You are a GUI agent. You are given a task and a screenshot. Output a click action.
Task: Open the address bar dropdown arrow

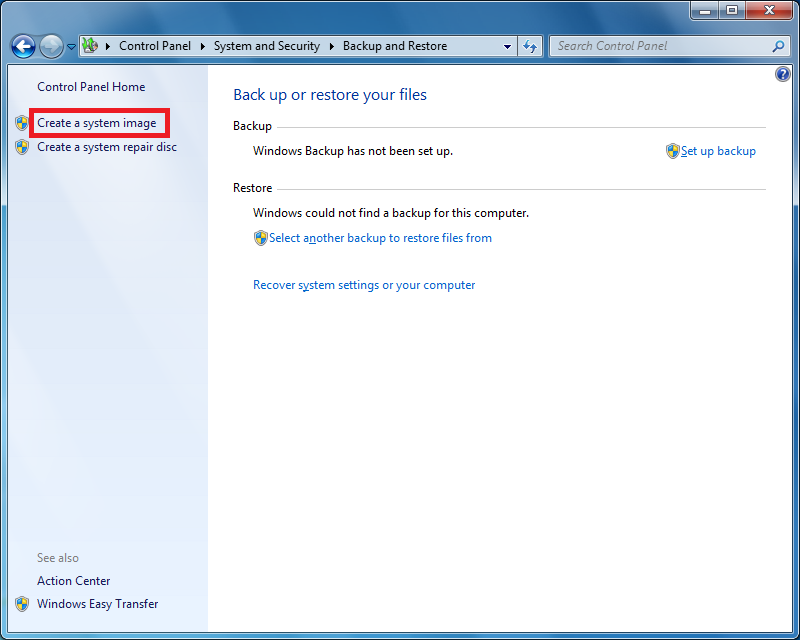pyautogui.click(x=507, y=46)
